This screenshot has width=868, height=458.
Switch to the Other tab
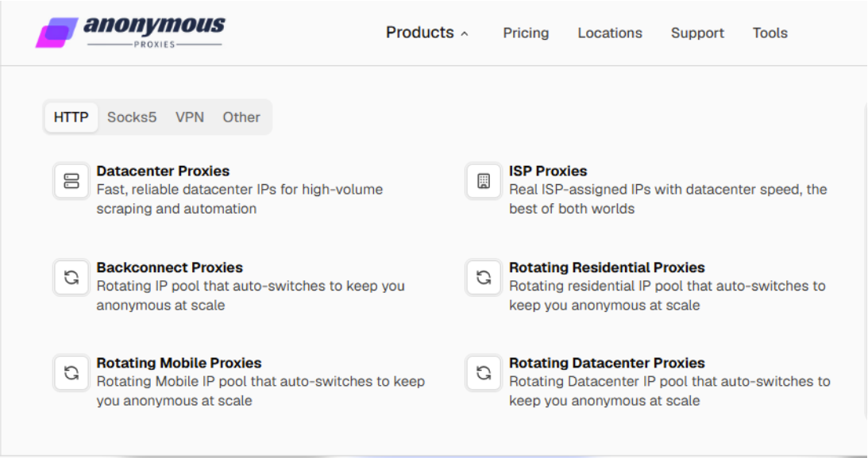tap(241, 117)
